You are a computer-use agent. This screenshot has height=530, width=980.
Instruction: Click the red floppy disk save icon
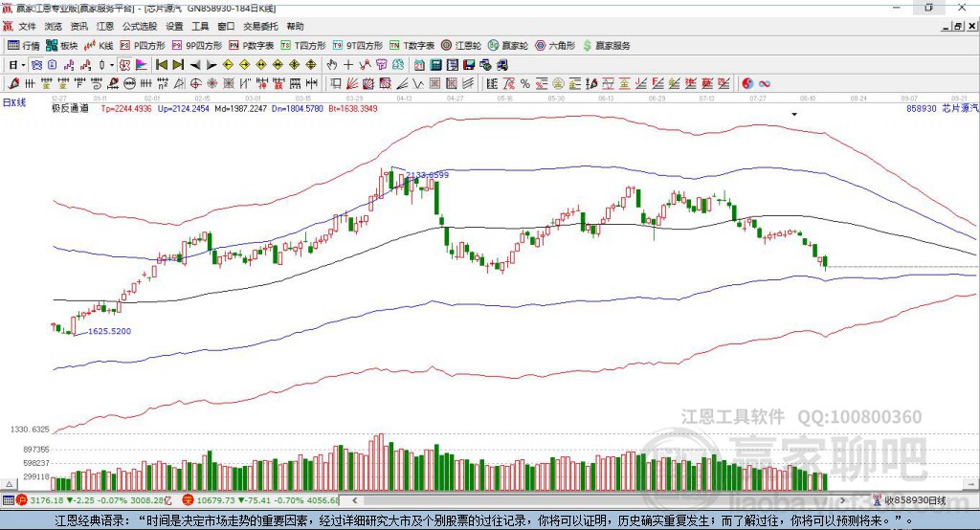click(469, 64)
